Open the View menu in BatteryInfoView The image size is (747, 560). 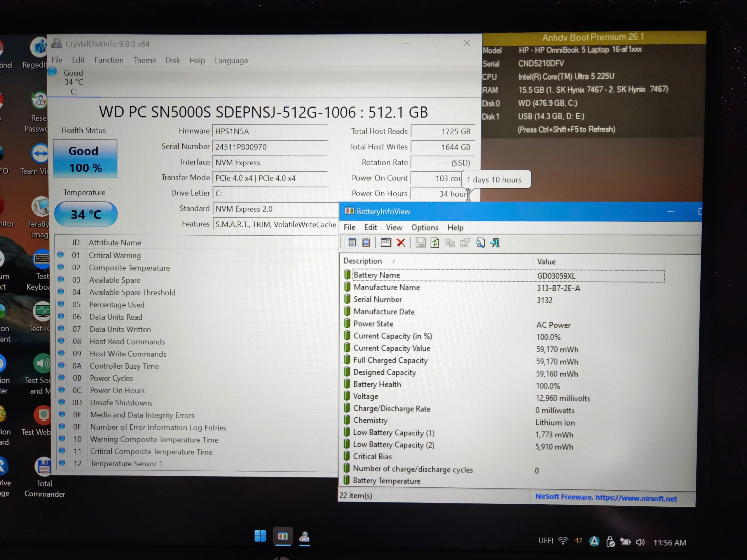pyautogui.click(x=394, y=228)
